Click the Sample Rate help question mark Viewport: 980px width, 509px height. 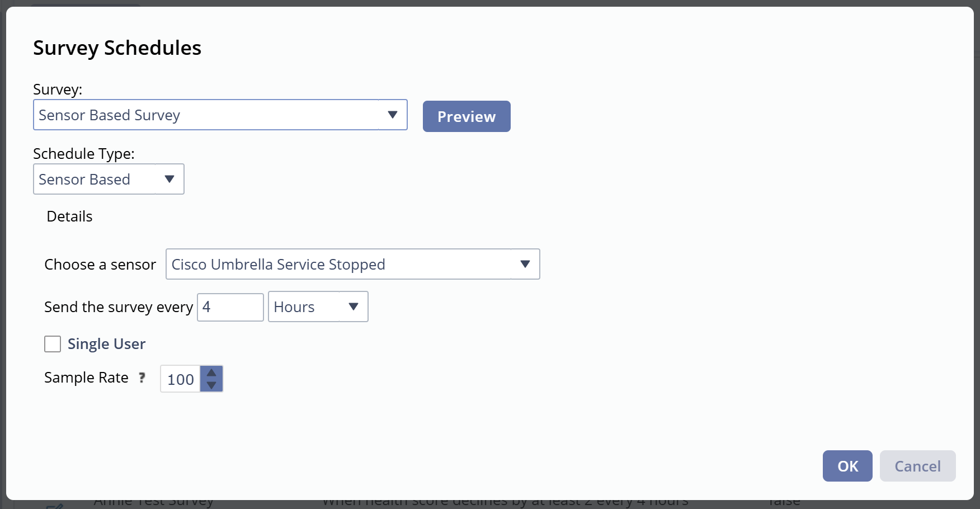[x=142, y=378]
